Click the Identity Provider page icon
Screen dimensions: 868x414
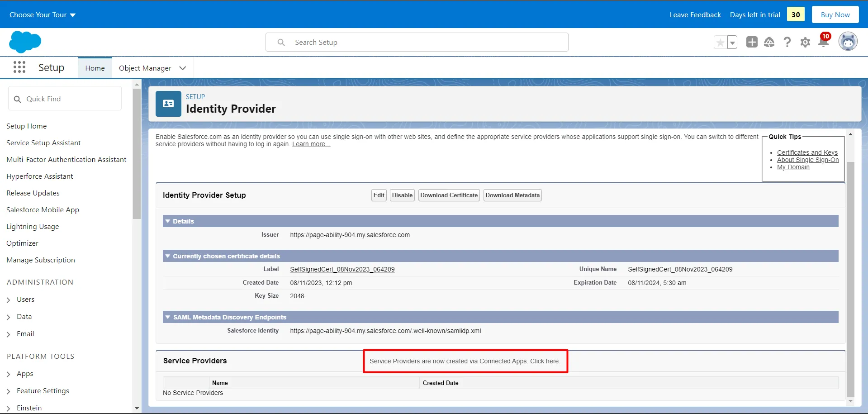click(x=168, y=104)
